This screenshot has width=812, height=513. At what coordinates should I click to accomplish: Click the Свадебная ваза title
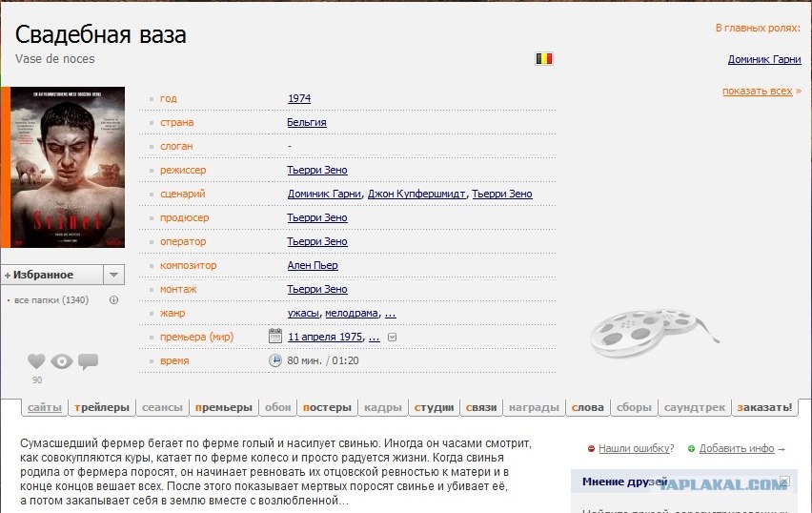coord(100,35)
